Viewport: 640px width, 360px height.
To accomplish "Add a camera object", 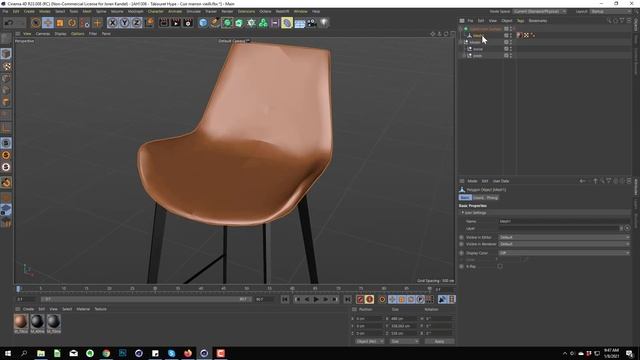I will [312, 23].
